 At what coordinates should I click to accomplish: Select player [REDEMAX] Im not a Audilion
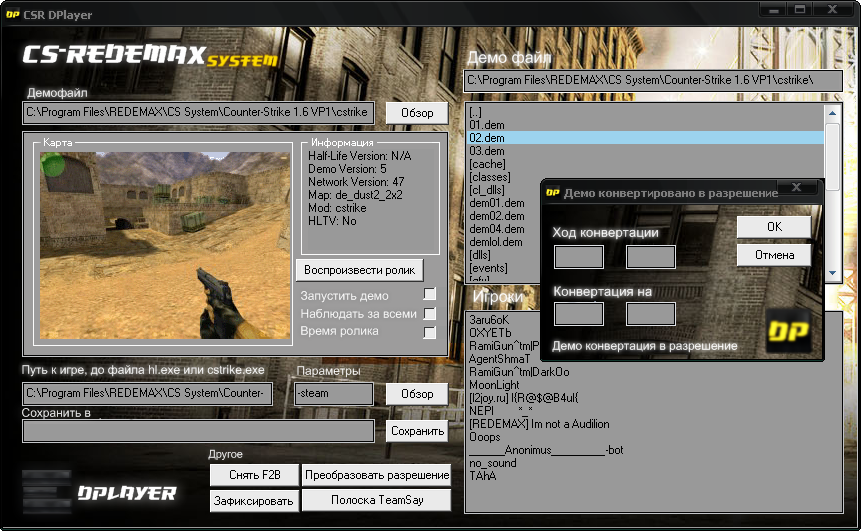click(x=539, y=424)
